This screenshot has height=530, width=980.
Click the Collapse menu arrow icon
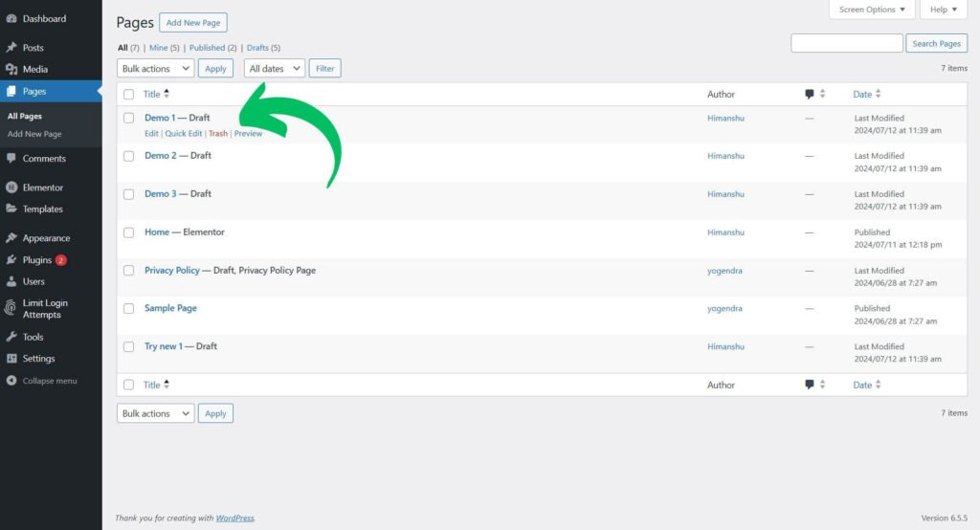pos(11,381)
